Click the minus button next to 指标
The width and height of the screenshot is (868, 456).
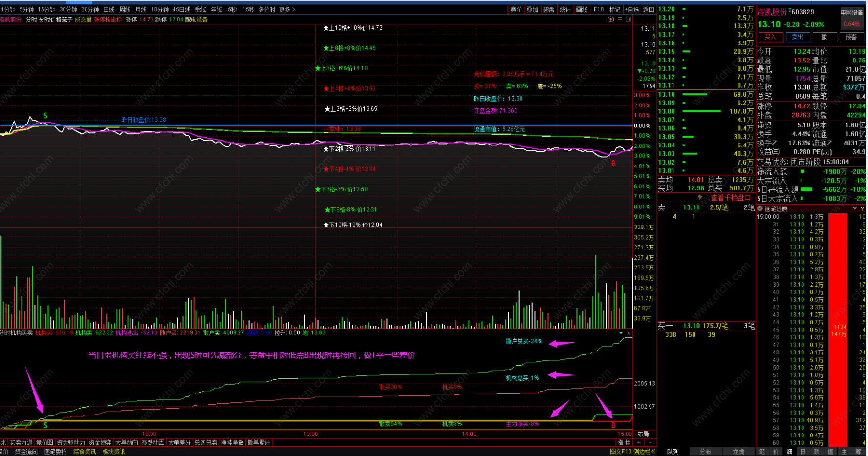[x=650, y=442]
